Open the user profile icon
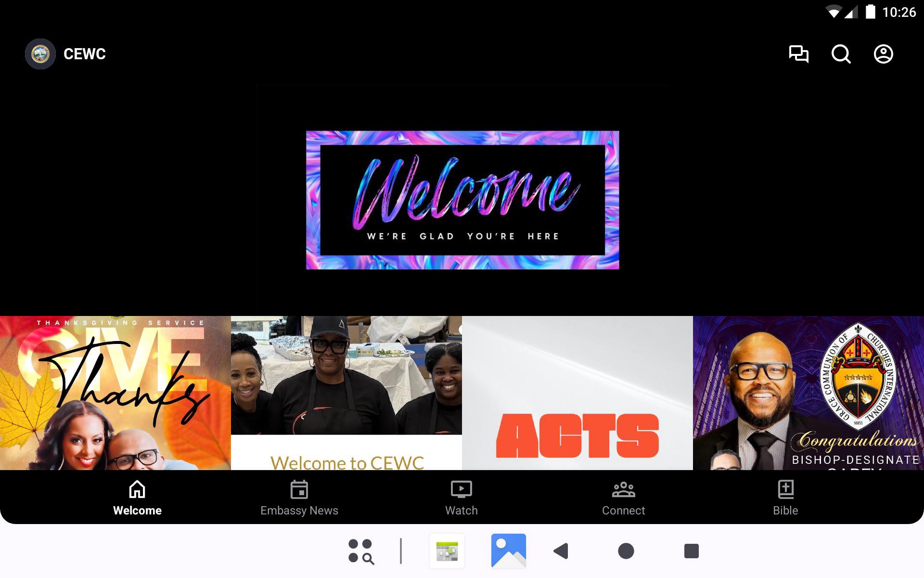924x578 pixels. click(x=883, y=54)
